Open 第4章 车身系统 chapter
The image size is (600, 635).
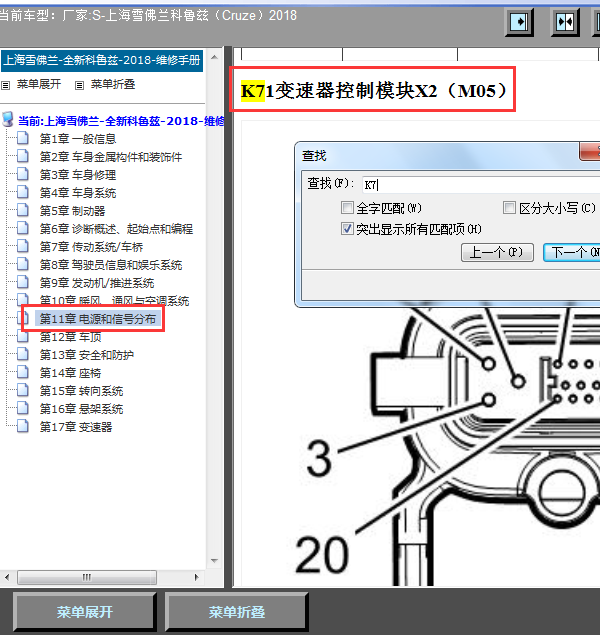coord(78,193)
